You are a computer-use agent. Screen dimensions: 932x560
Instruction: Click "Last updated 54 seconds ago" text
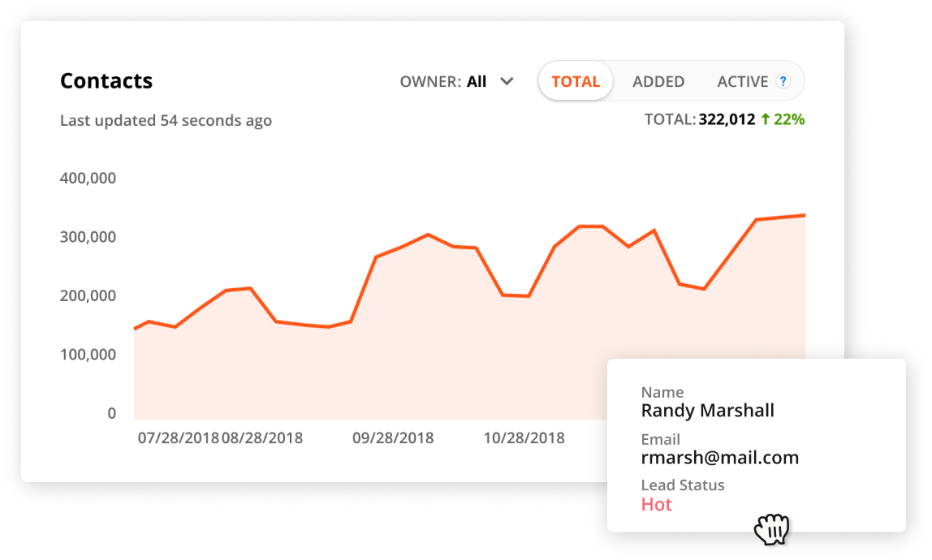[x=166, y=119]
